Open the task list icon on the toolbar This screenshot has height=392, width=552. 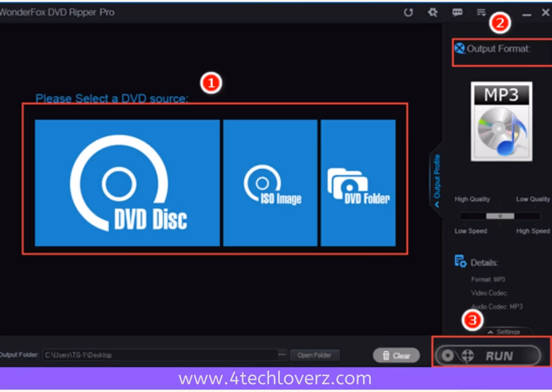[481, 13]
